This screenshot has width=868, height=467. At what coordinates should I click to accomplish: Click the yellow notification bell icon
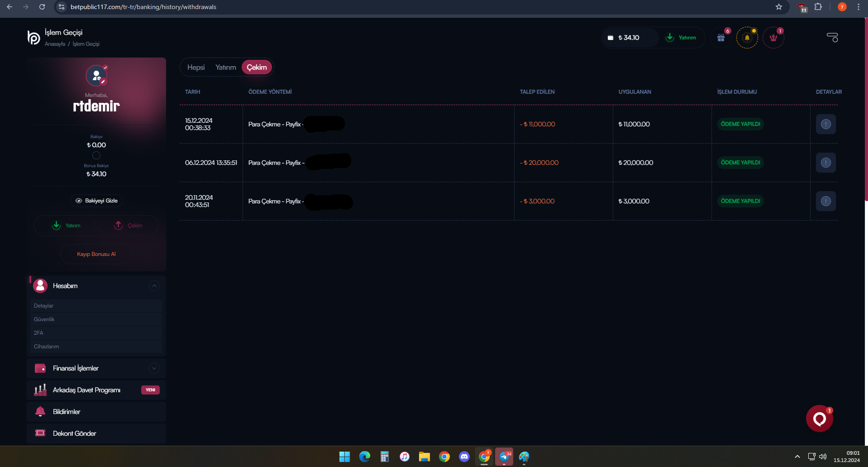747,38
